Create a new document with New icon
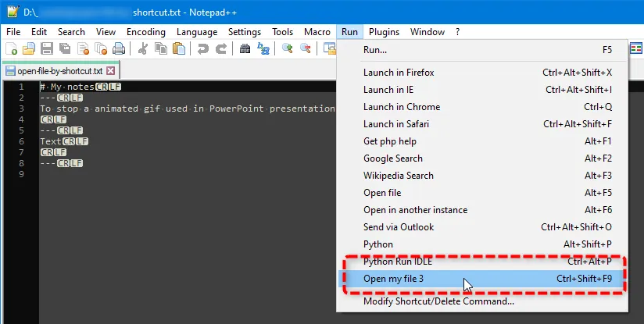The height and width of the screenshot is (324, 644). [12, 49]
